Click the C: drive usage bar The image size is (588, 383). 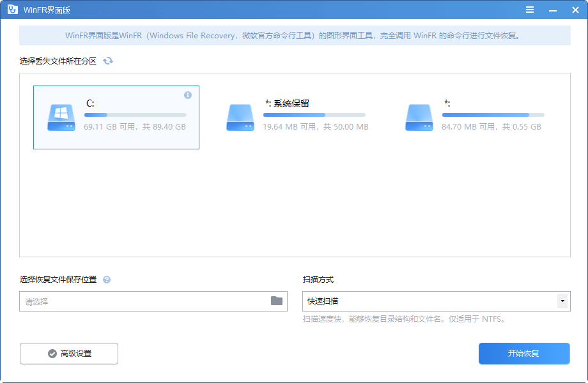pos(135,115)
